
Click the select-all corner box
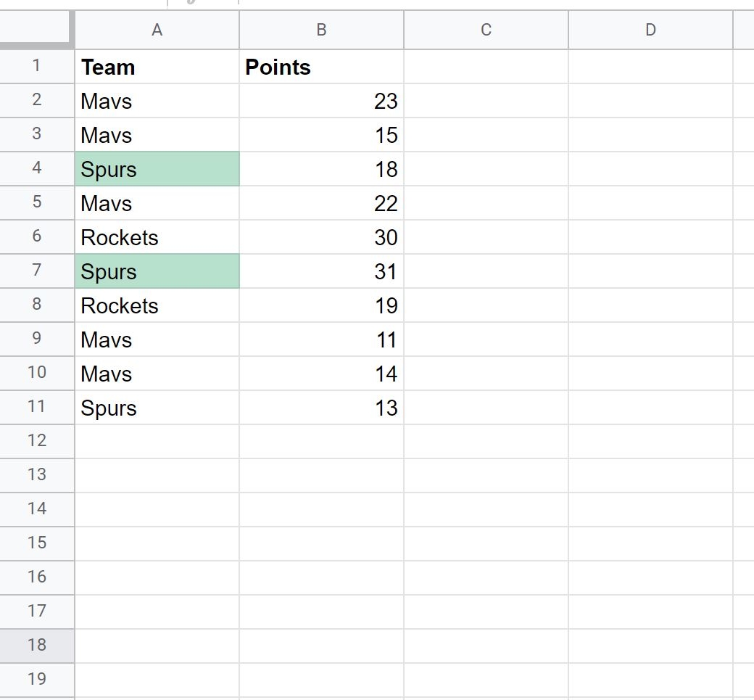37,30
